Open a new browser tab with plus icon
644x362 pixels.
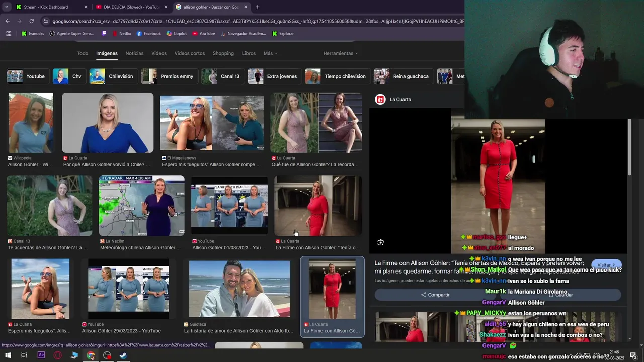[x=258, y=7]
